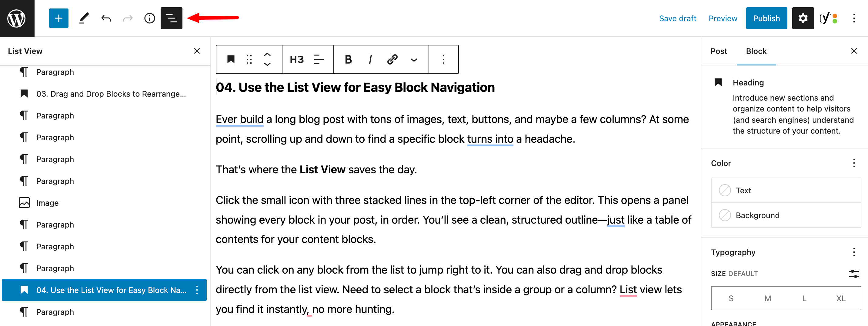The image size is (868, 326).
Task: Select '03. Drag and Drop Blocks to Rearrange' list item
Action: click(104, 94)
